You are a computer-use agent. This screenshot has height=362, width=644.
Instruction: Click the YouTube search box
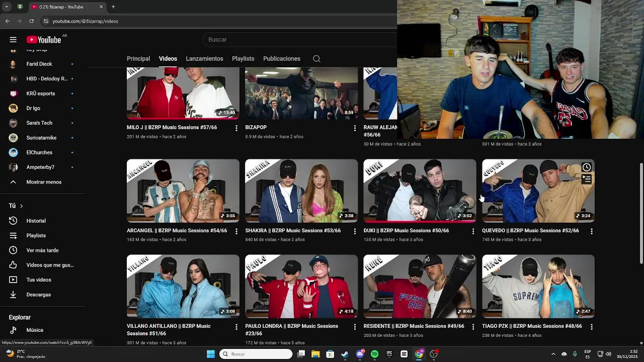pyautogui.click(x=299, y=40)
